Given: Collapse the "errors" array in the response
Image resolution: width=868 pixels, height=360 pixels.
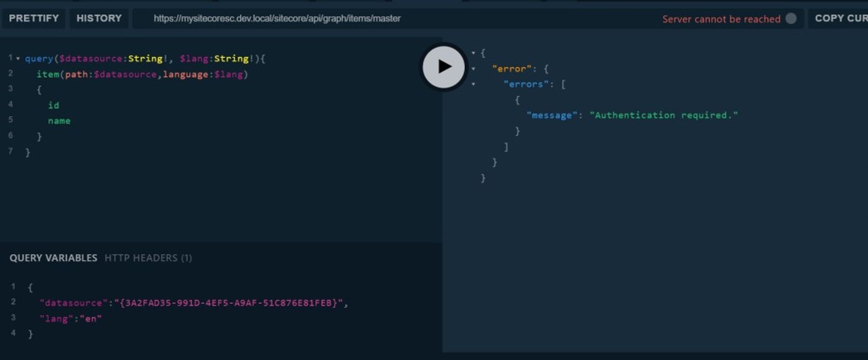Looking at the screenshot, I should point(473,84).
